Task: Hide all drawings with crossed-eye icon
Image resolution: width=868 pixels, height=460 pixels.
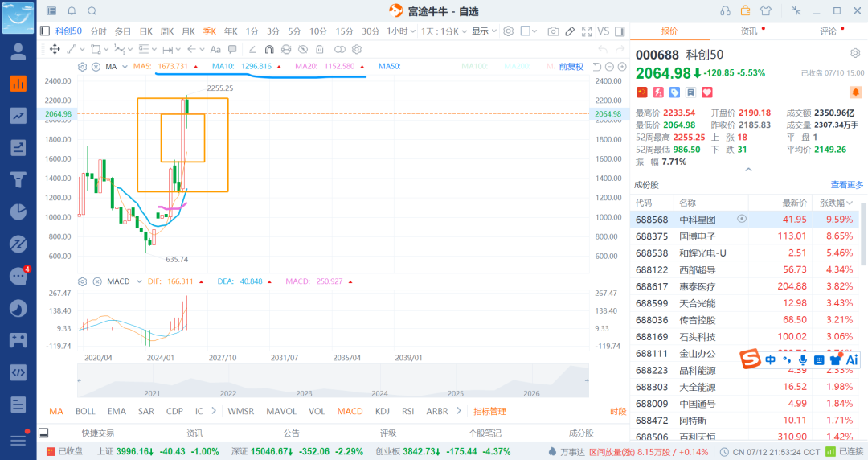Action: pos(303,49)
